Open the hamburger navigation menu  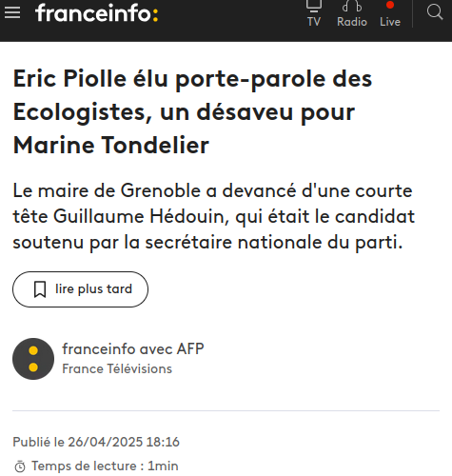(12, 13)
